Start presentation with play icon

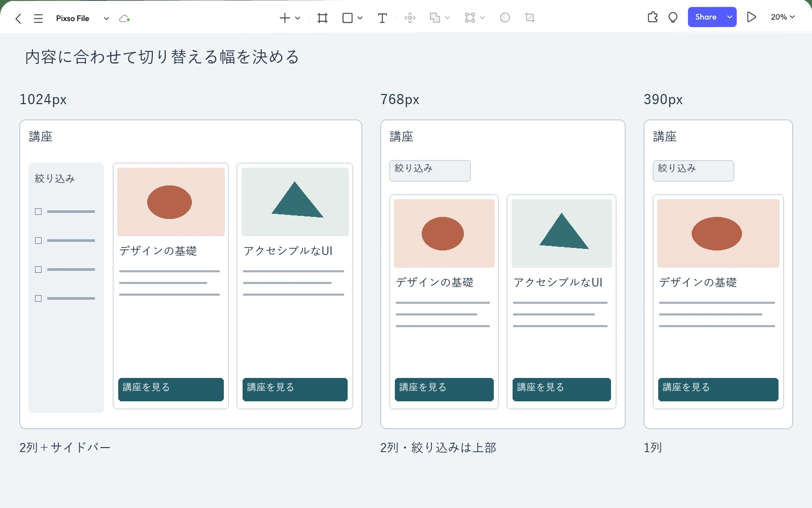click(x=752, y=17)
